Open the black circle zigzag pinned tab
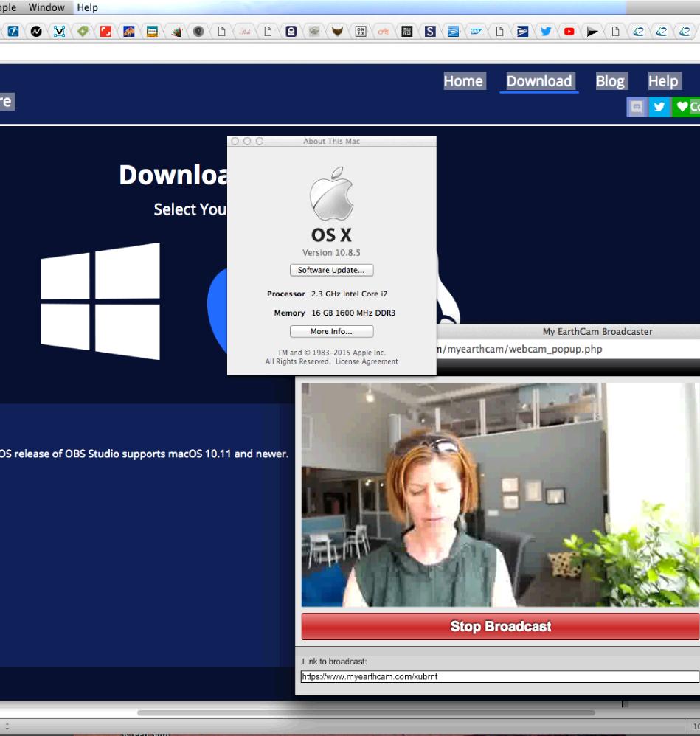The image size is (700, 736). [x=36, y=32]
